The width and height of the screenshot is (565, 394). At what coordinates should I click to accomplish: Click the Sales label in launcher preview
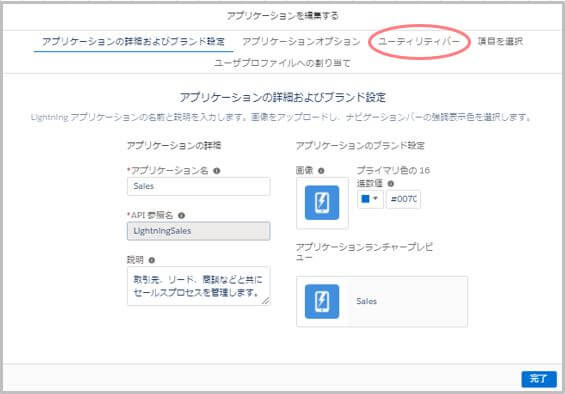click(366, 301)
